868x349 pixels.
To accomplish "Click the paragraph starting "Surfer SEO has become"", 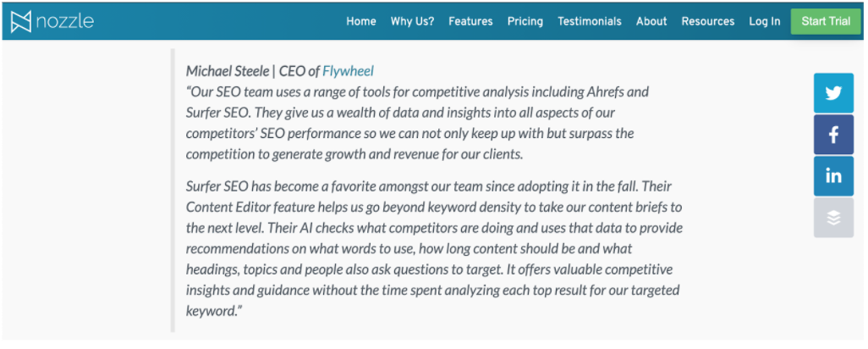I will coord(433,248).
